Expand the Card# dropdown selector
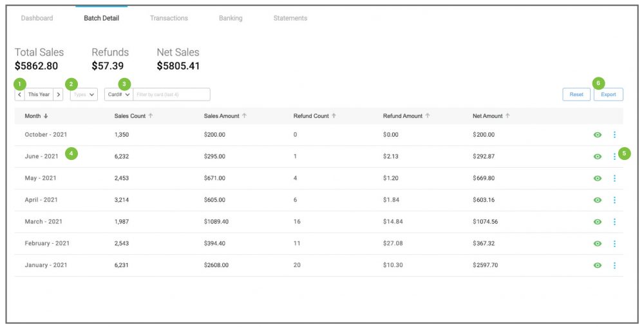Screen dimensions: 644x327 pyautogui.click(x=118, y=94)
